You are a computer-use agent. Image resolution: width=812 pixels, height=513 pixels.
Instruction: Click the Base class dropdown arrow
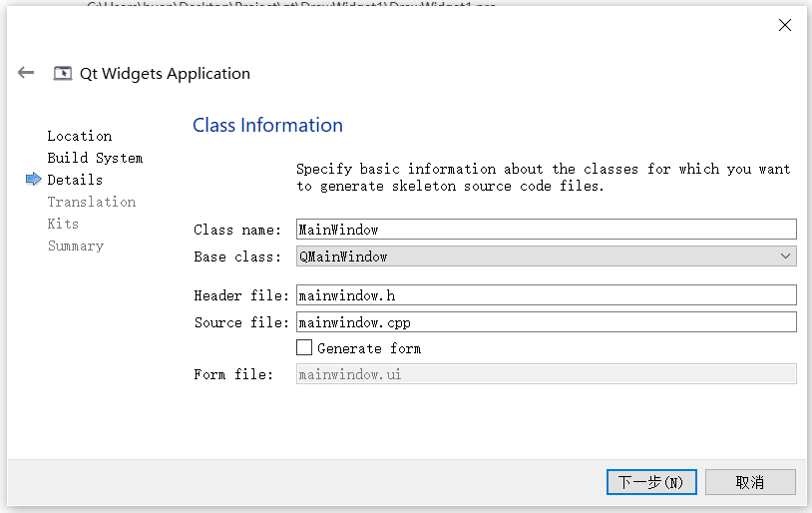[x=786, y=256]
